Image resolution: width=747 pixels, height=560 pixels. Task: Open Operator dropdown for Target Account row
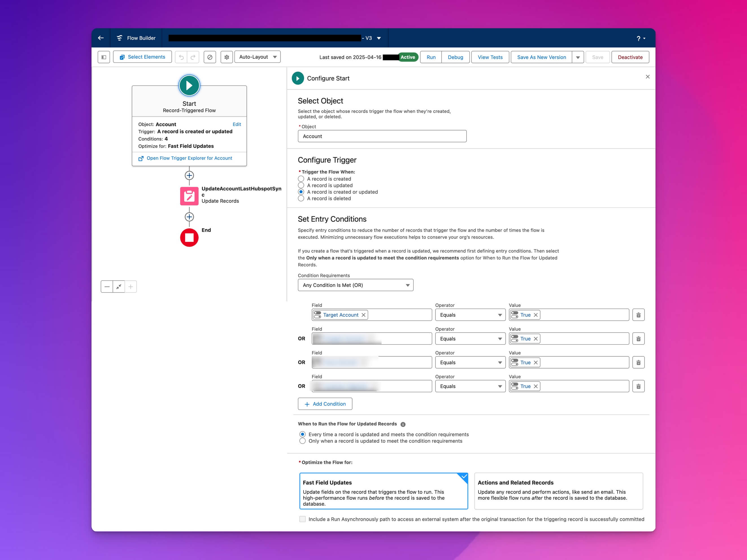click(x=470, y=315)
